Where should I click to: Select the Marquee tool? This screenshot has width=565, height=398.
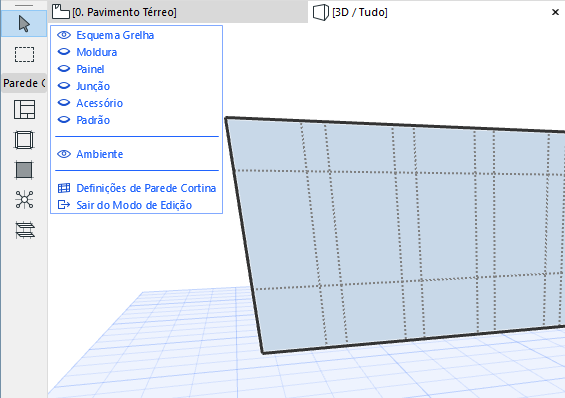click(x=24, y=54)
